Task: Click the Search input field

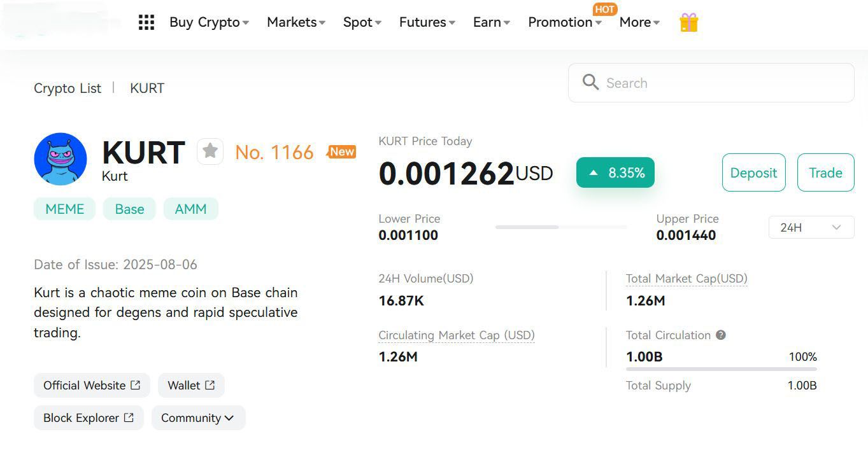Action: coord(720,83)
